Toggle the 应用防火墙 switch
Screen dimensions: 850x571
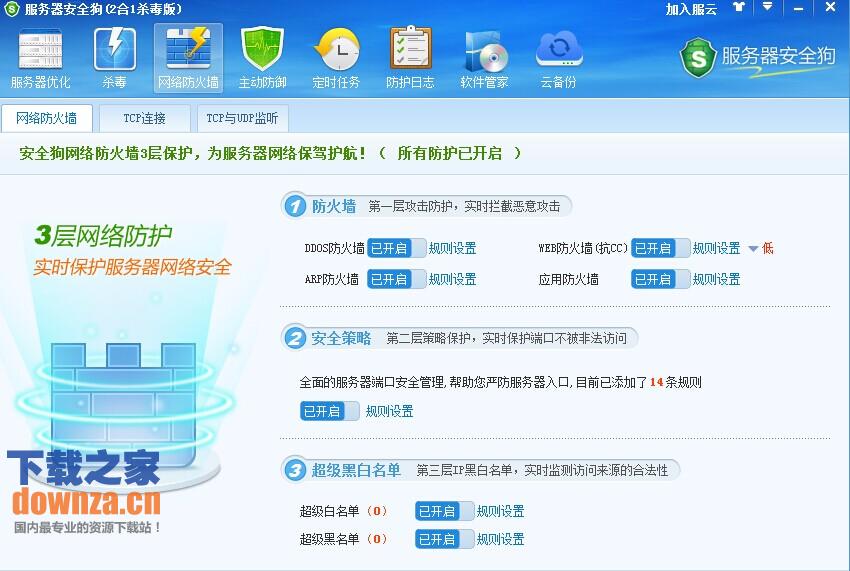pos(661,279)
